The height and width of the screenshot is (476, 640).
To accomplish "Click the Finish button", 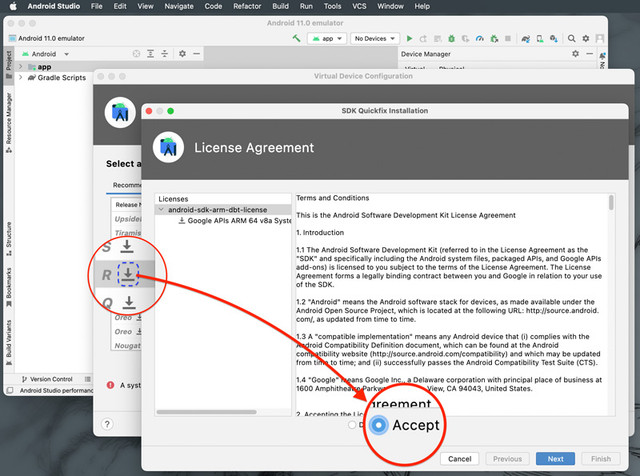I will [601, 458].
